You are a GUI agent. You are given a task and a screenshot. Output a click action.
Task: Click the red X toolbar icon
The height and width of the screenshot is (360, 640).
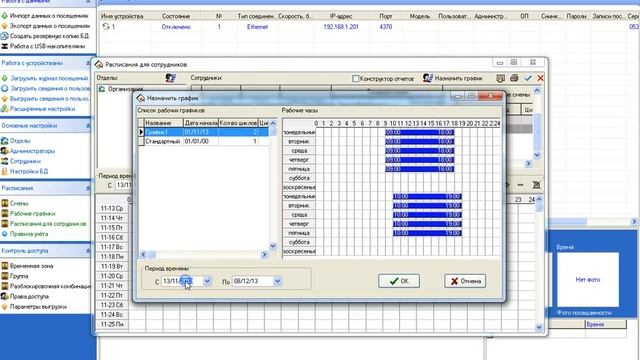pos(540,78)
